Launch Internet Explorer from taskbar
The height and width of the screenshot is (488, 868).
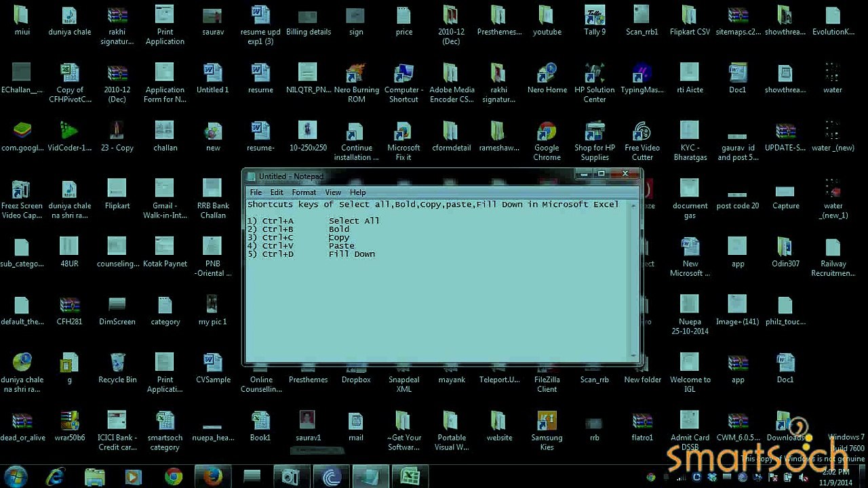(x=55, y=477)
